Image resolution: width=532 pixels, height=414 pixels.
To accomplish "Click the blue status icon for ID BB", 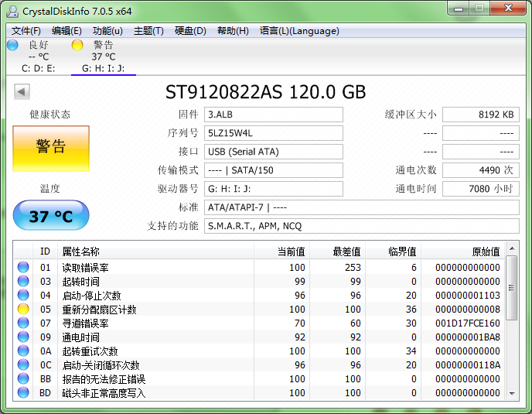I will tap(23, 378).
